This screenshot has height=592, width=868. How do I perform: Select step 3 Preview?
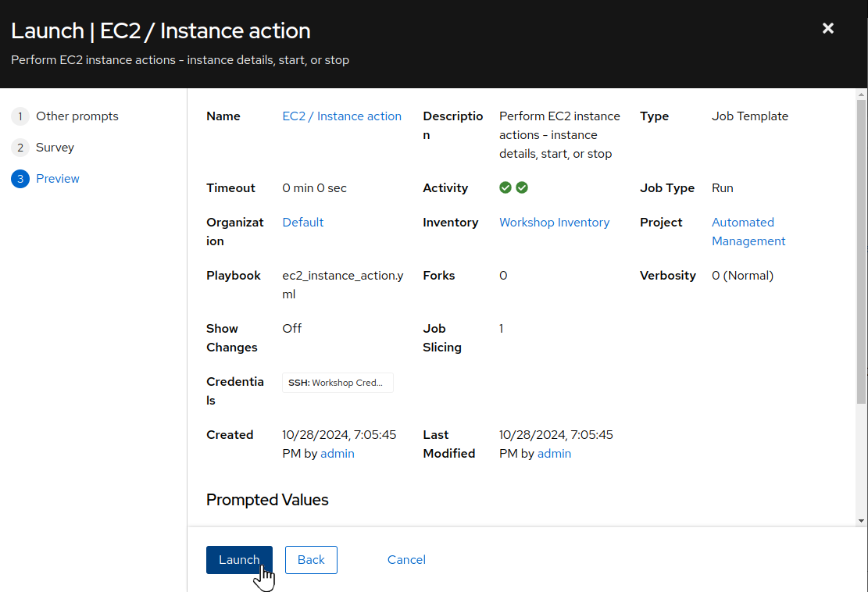(x=45, y=179)
